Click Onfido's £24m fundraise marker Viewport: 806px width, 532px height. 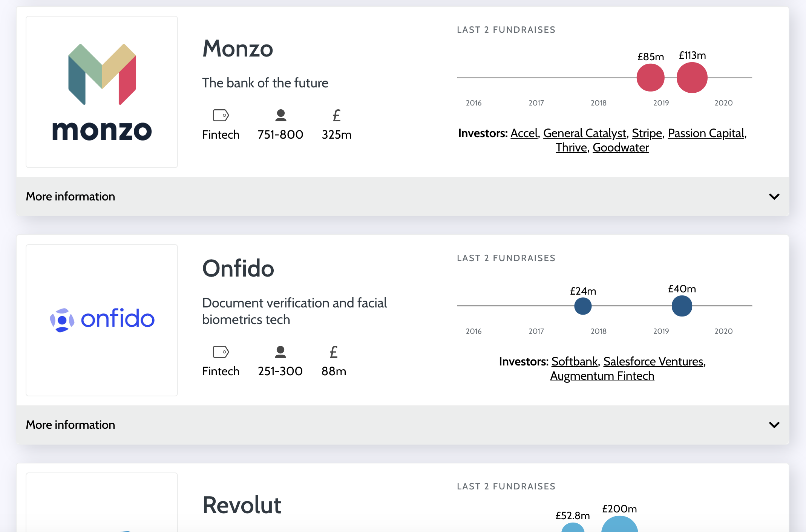tap(583, 306)
